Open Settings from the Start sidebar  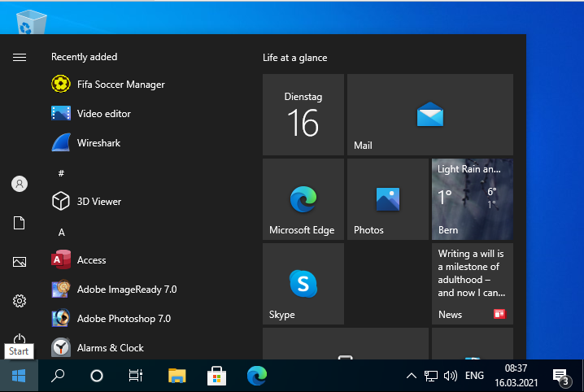20,301
